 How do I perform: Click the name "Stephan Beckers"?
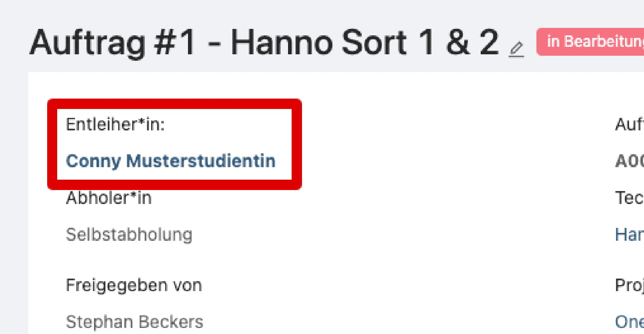pyautogui.click(x=134, y=322)
